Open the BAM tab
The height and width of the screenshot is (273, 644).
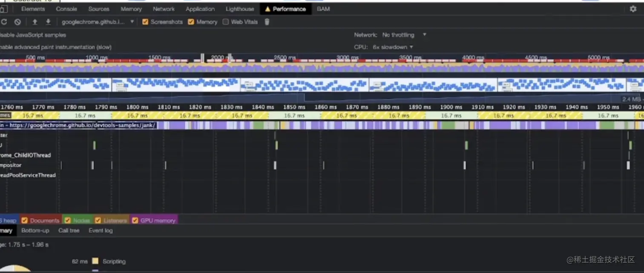coord(323,9)
